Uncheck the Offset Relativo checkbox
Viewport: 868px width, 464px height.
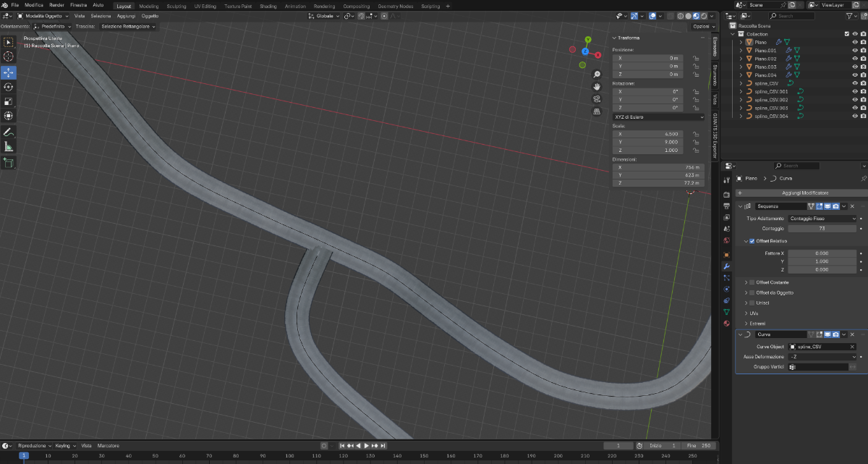click(752, 241)
